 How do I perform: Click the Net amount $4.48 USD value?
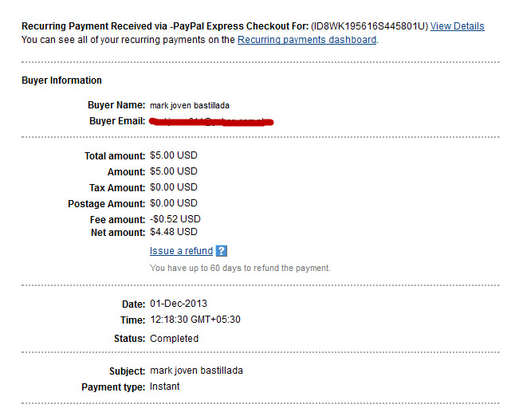174,232
